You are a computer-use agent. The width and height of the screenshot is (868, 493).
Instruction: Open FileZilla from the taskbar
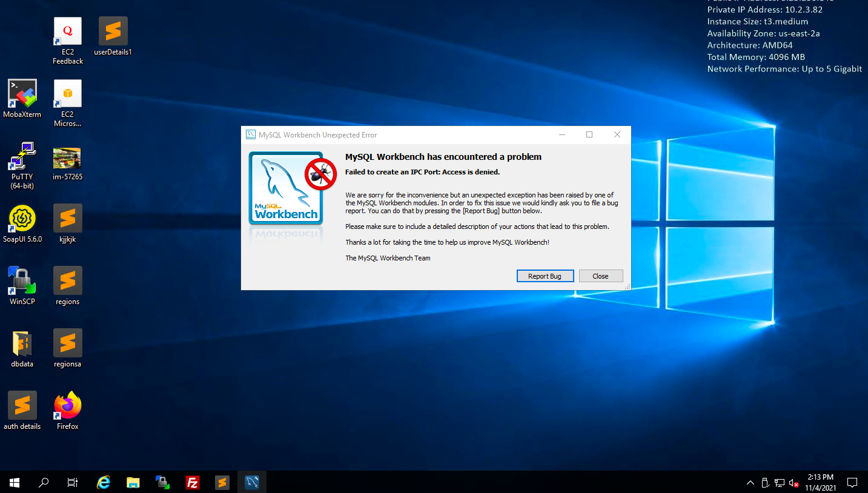pyautogui.click(x=193, y=482)
